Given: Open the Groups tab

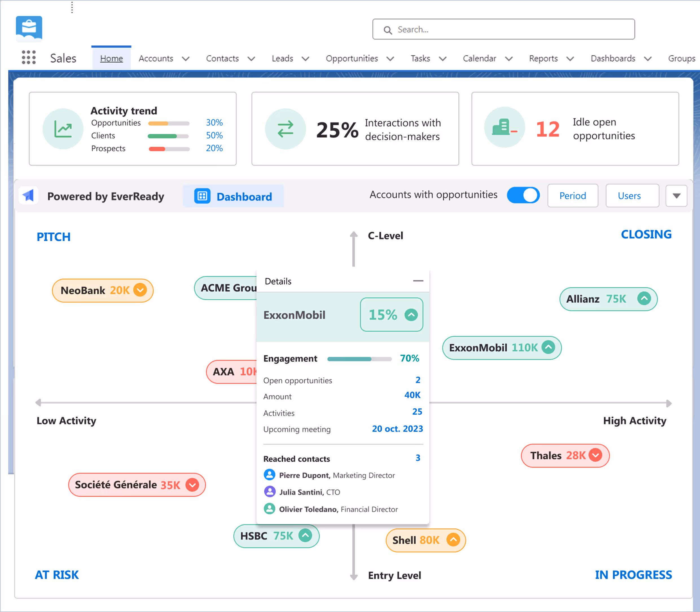Looking at the screenshot, I should coord(682,58).
